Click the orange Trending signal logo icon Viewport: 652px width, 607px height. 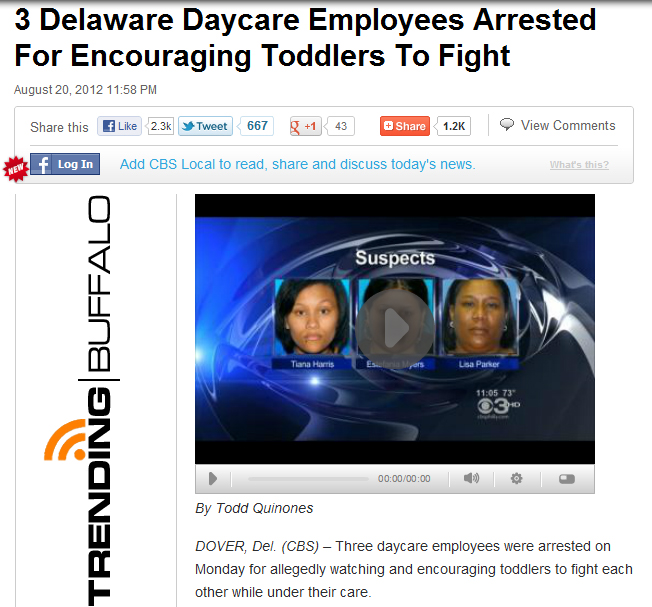pyautogui.click(x=65, y=439)
